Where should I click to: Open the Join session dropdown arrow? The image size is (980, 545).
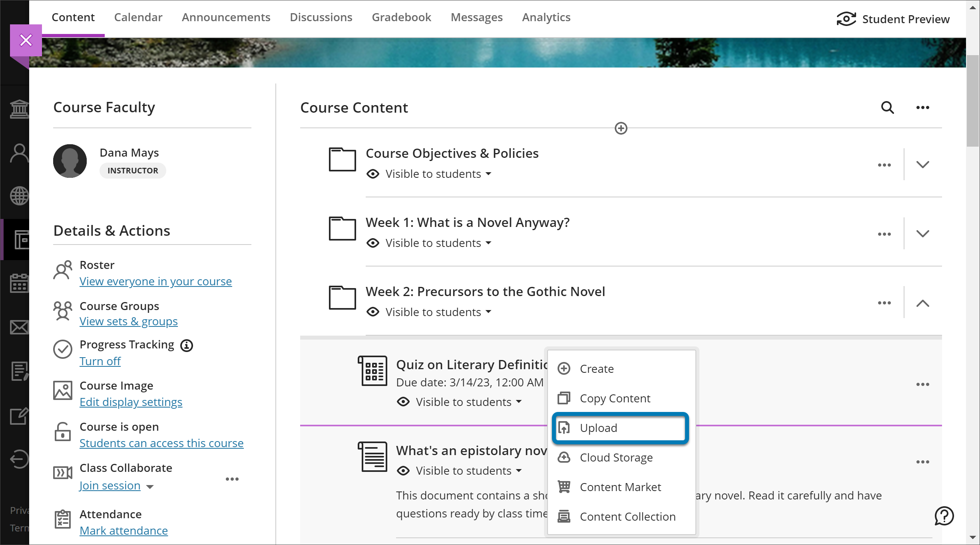(x=150, y=487)
